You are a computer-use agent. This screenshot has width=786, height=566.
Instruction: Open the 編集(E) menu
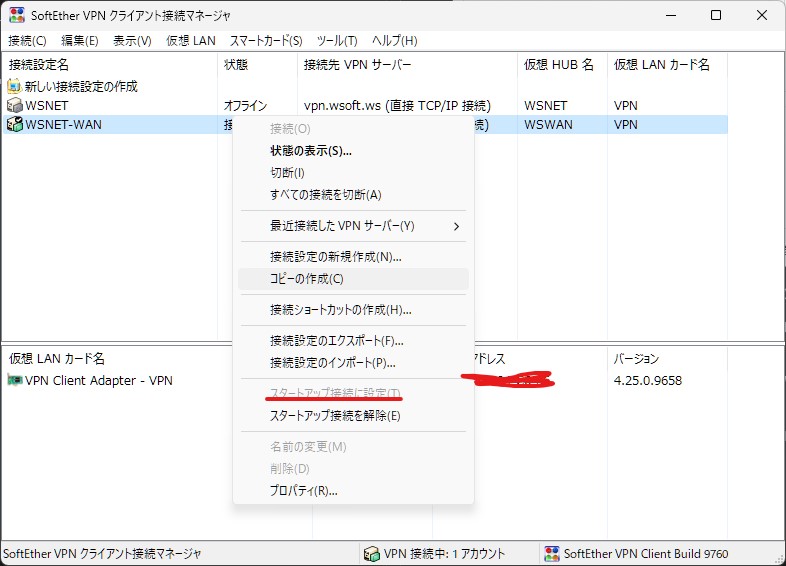[80, 41]
